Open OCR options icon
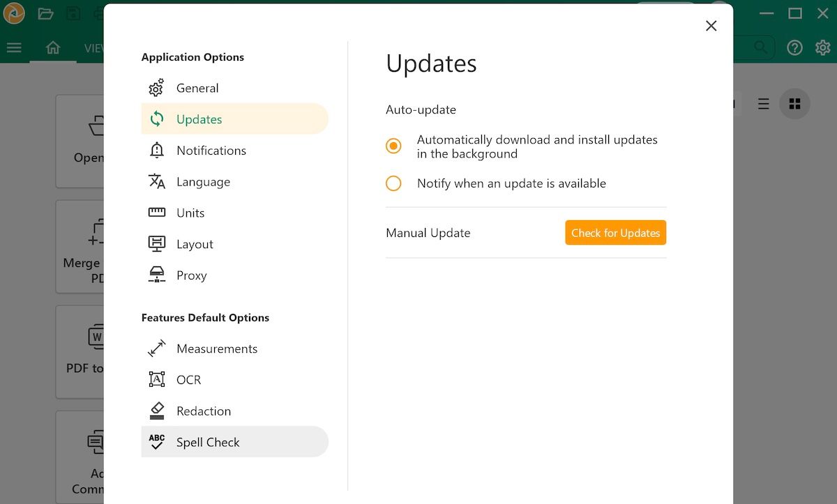Viewport: 837px width, 504px height. click(156, 380)
